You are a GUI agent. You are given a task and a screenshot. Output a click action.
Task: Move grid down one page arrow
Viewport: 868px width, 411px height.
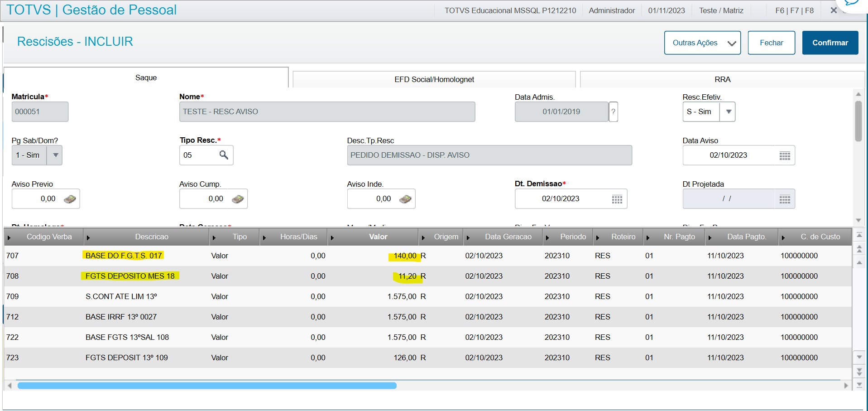[x=859, y=372]
